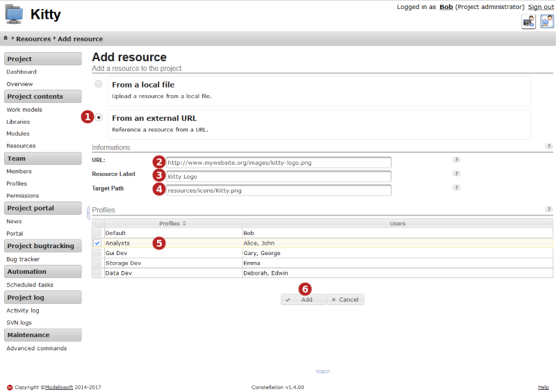Click into the Resource Label field
Image resolution: width=556 pixels, height=392 pixels.
click(x=279, y=177)
